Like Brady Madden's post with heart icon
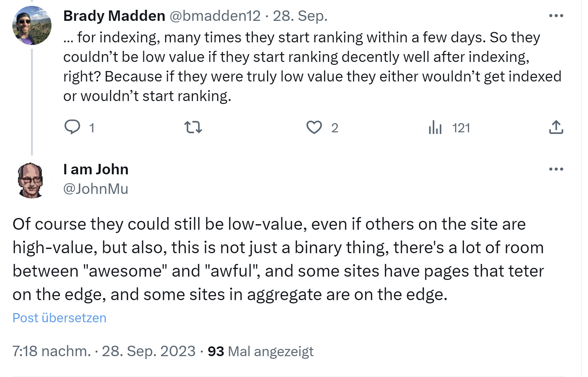The width and height of the screenshot is (588, 377). [314, 127]
